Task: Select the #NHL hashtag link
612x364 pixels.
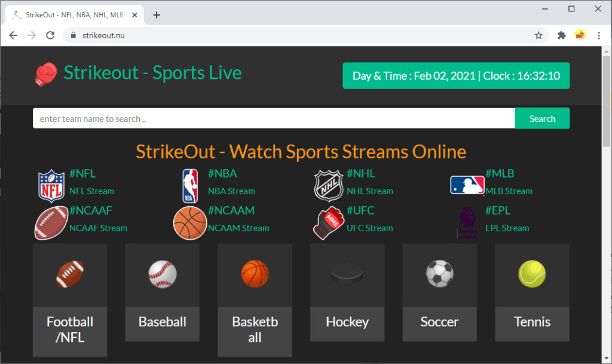Action: pyautogui.click(x=361, y=173)
